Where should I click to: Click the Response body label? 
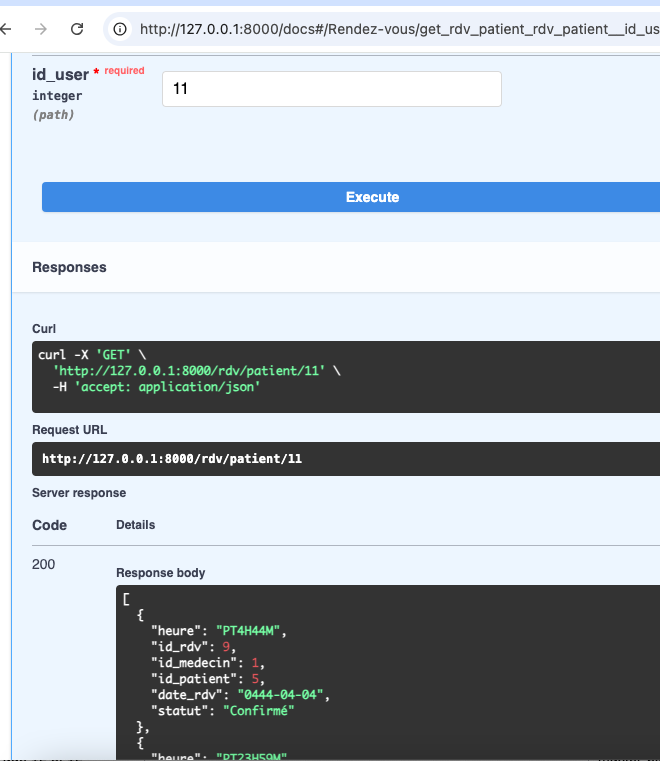(x=161, y=573)
